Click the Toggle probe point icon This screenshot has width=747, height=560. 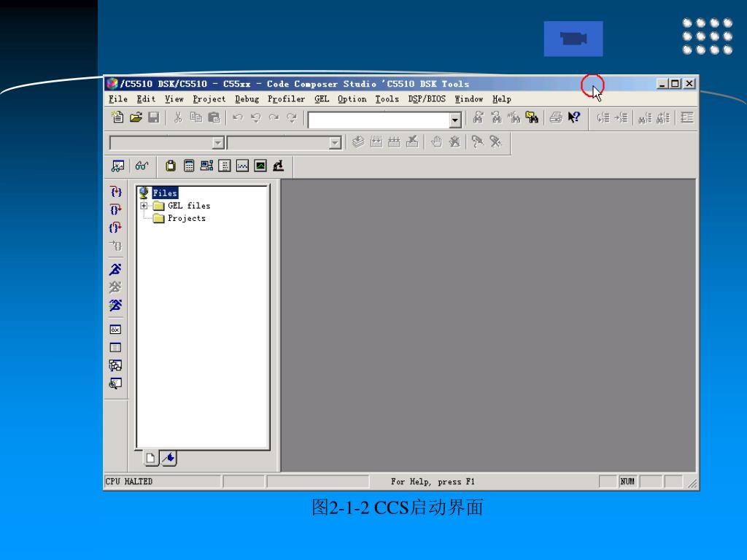point(477,141)
